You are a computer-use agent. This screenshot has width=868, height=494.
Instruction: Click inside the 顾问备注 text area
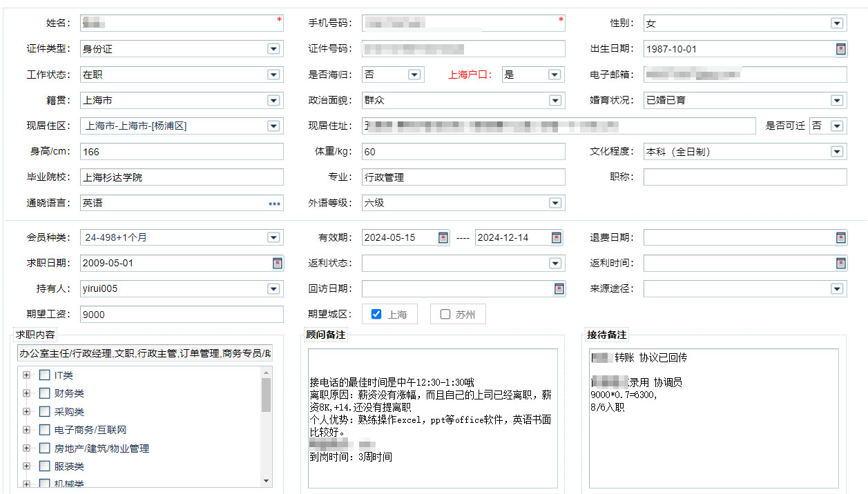(x=433, y=419)
